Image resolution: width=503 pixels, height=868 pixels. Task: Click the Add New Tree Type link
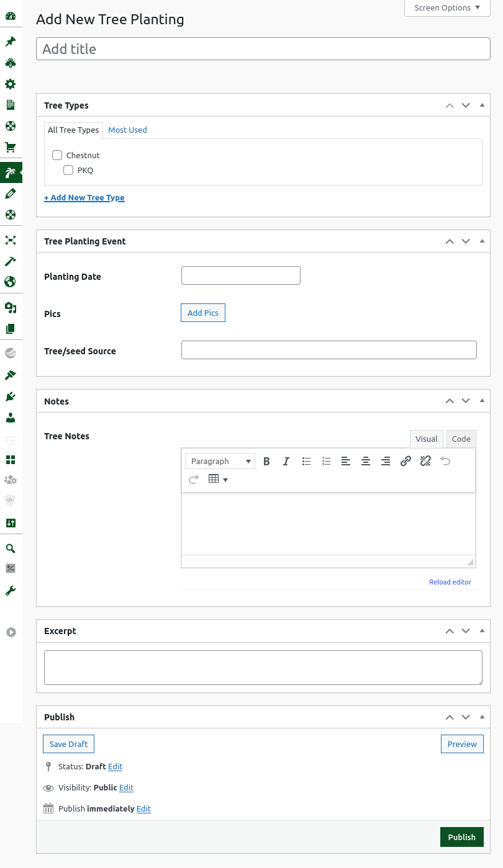pos(84,197)
